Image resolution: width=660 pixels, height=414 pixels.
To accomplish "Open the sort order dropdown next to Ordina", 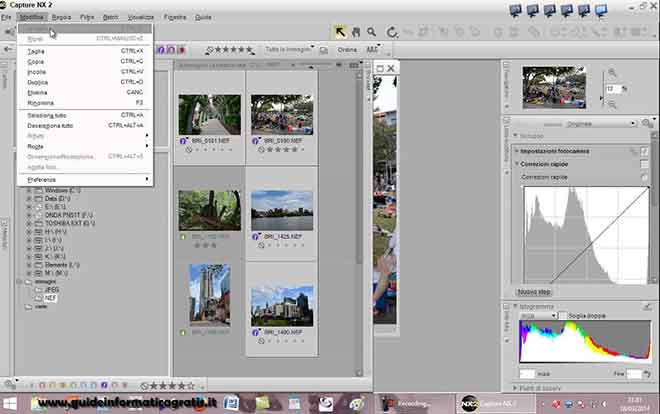I will click(x=373, y=50).
